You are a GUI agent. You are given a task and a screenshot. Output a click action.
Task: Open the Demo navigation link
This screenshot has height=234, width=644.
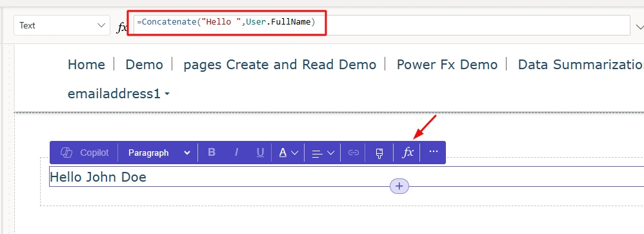(144, 65)
